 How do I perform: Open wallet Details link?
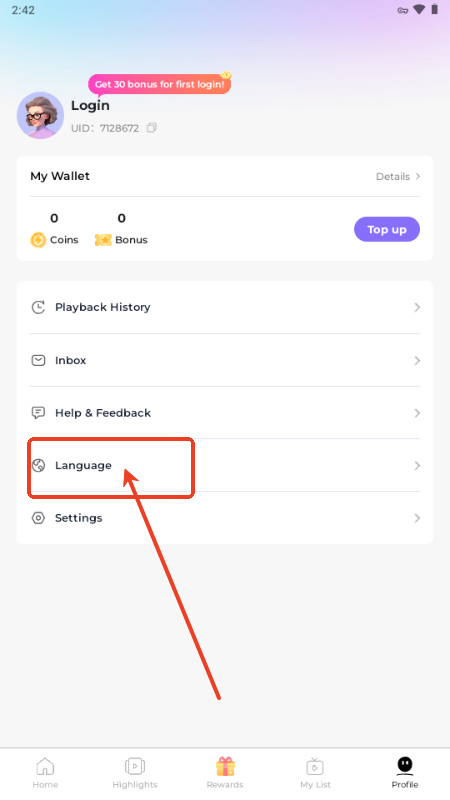tap(398, 177)
